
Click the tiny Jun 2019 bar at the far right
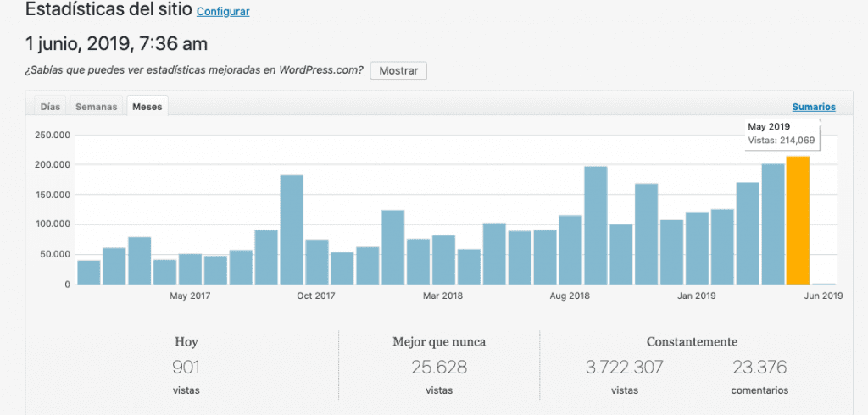click(x=823, y=283)
